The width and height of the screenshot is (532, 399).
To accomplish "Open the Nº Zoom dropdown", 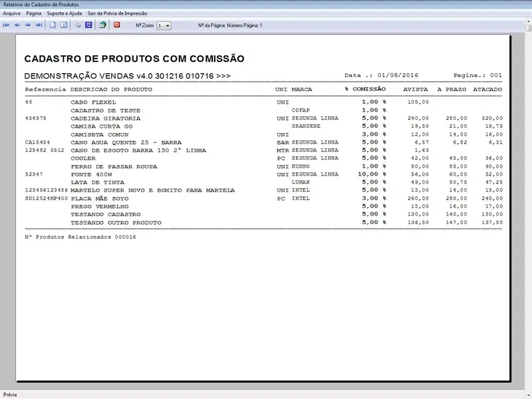I will click(164, 25).
